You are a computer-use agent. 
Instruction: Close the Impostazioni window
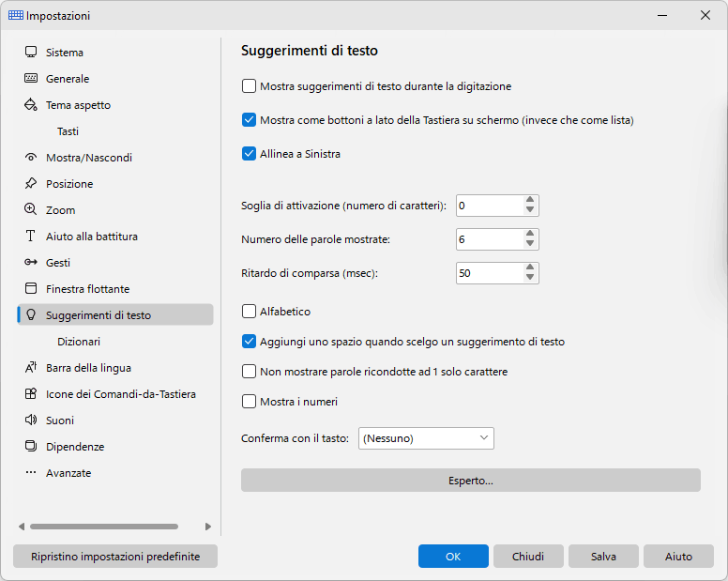705,15
